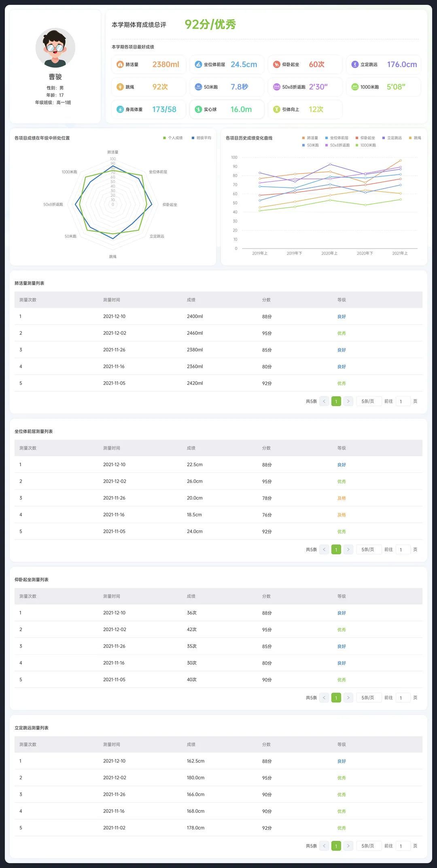Click the 肺活量 lung capacity icon
Viewport: 437px width, 868px height.
coord(120,64)
